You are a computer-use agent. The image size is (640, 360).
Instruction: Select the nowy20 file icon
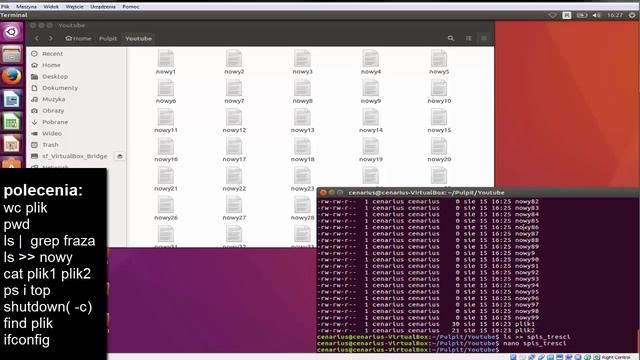tap(439, 147)
